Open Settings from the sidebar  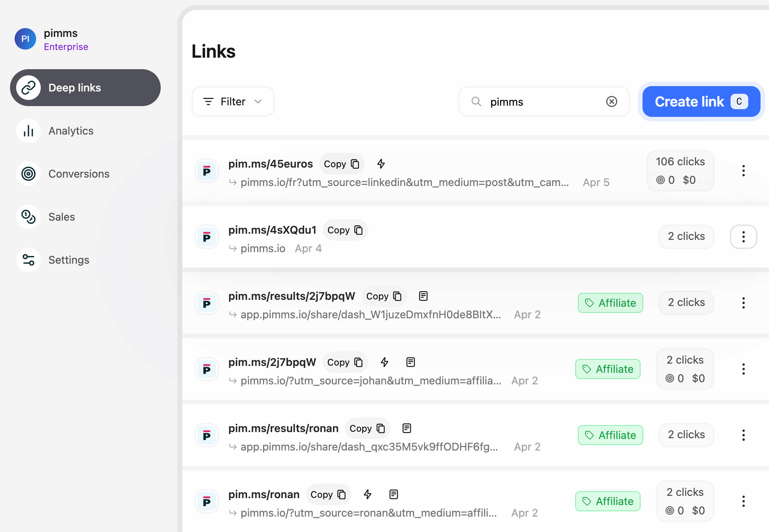tap(68, 260)
